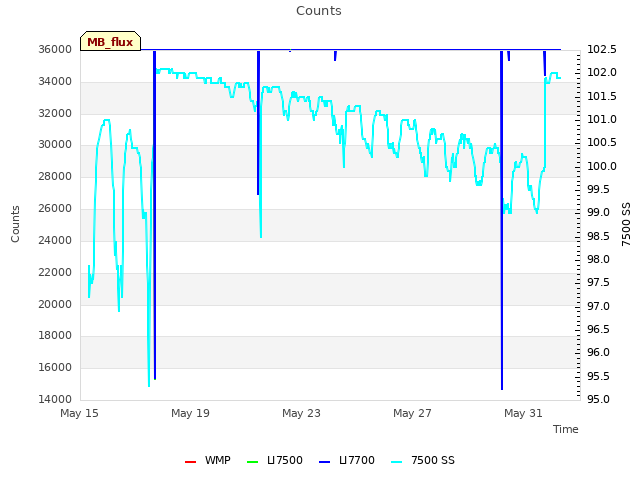Click the 95.0 right axis value
Viewport: 640px width, 480px height.
pyautogui.click(x=598, y=399)
